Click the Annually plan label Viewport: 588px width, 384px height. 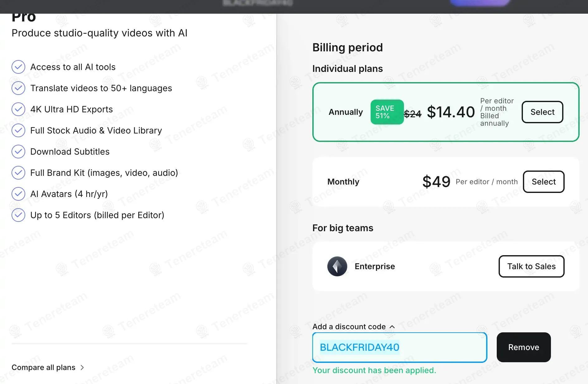(x=346, y=112)
